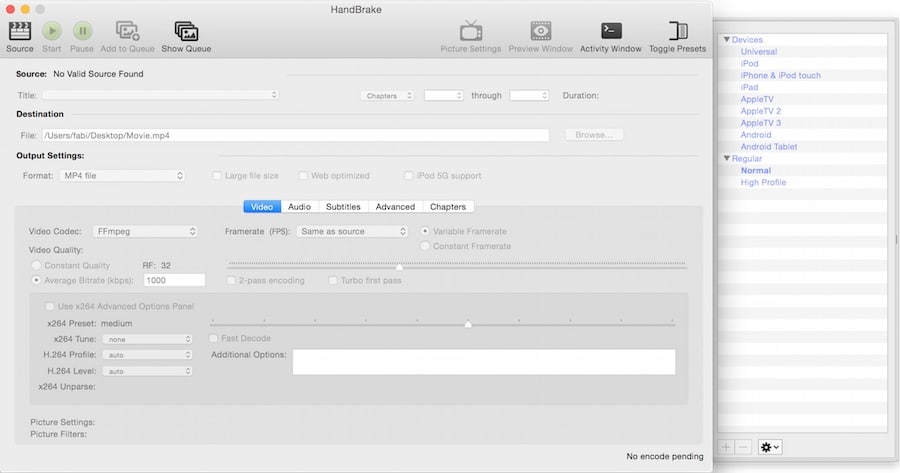Screen dimensions: 900x473
Task: Open the Show Queue icon
Action: pos(186,31)
